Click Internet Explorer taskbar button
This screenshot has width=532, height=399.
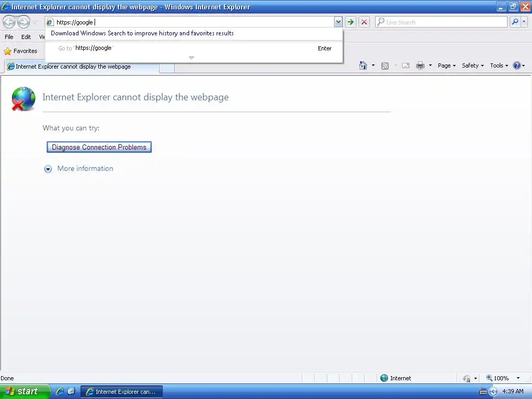[122, 392]
